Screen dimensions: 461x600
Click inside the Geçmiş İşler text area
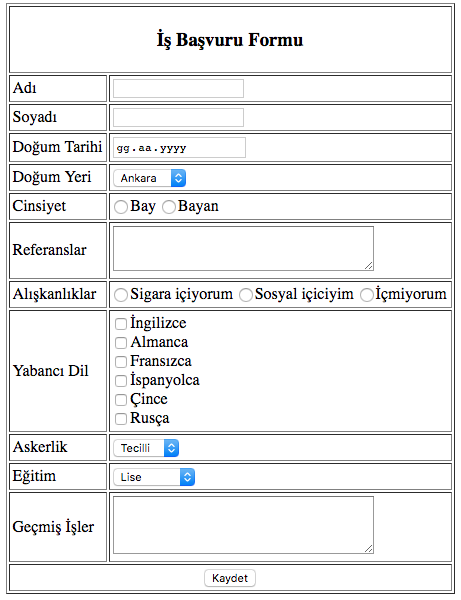pyautogui.click(x=243, y=525)
